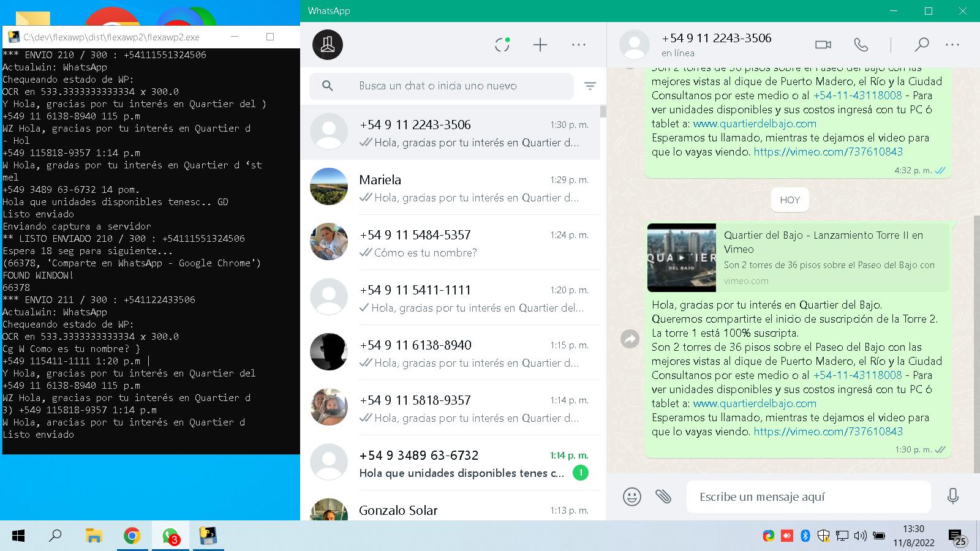
Task: Click the Quartier video preview thumbnail
Action: (682, 258)
